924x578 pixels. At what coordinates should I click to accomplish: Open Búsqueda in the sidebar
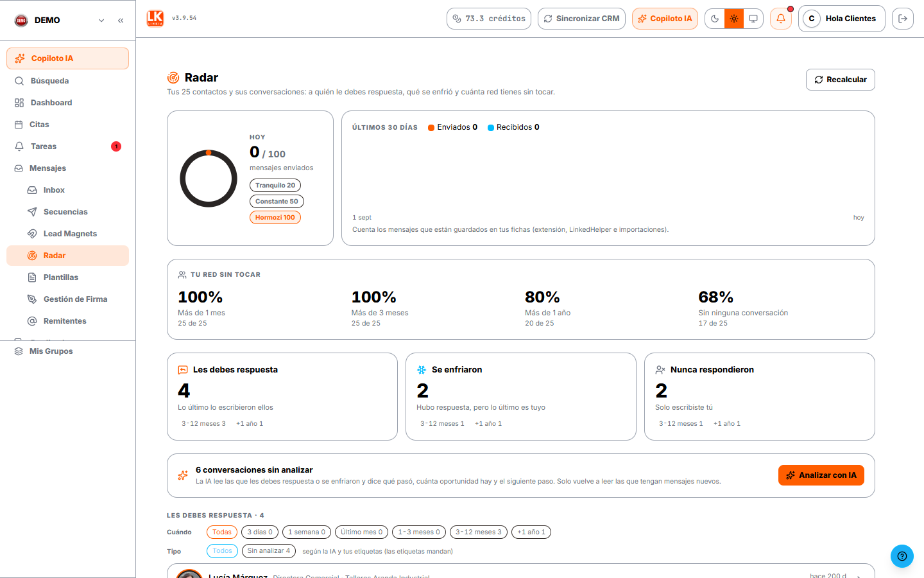67,81
